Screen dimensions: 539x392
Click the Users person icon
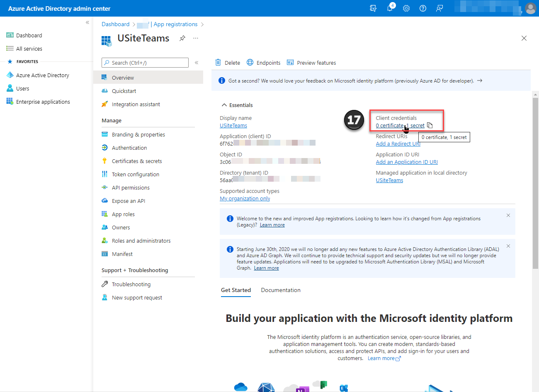pos(10,88)
